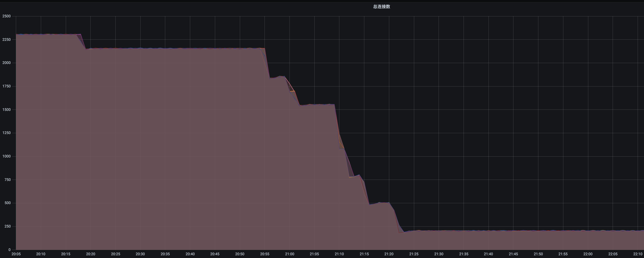Click the 21:30 time axis label

pyautogui.click(x=439, y=254)
